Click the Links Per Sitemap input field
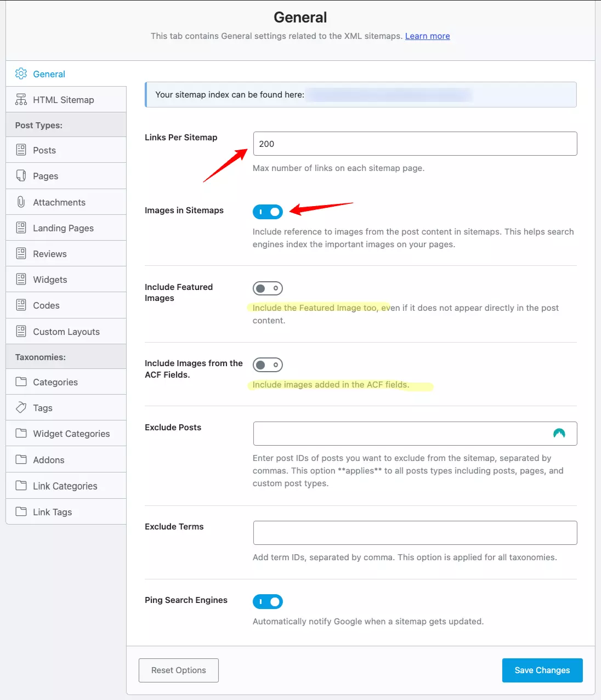Viewport: 601px width, 700px height. click(415, 144)
